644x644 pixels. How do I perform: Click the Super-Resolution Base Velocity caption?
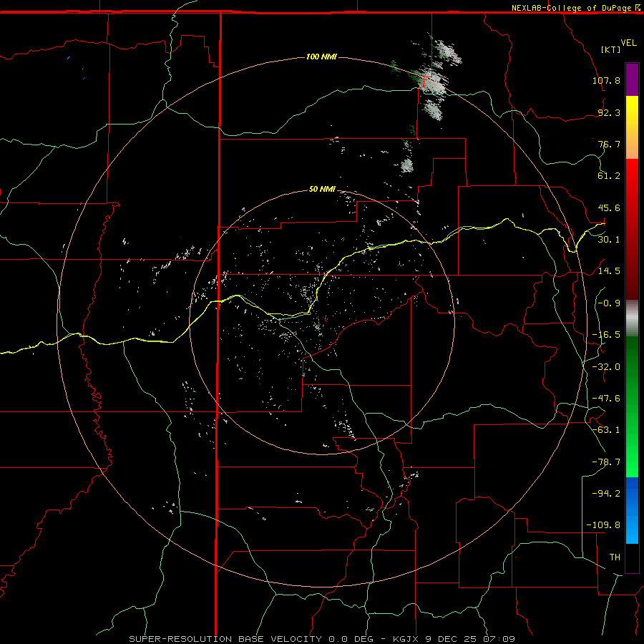click(322, 639)
